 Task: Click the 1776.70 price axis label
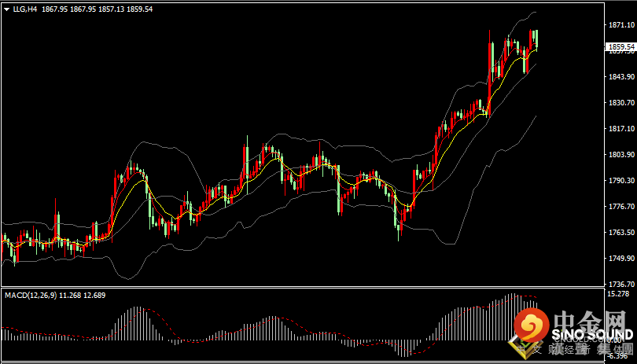pos(621,207)
